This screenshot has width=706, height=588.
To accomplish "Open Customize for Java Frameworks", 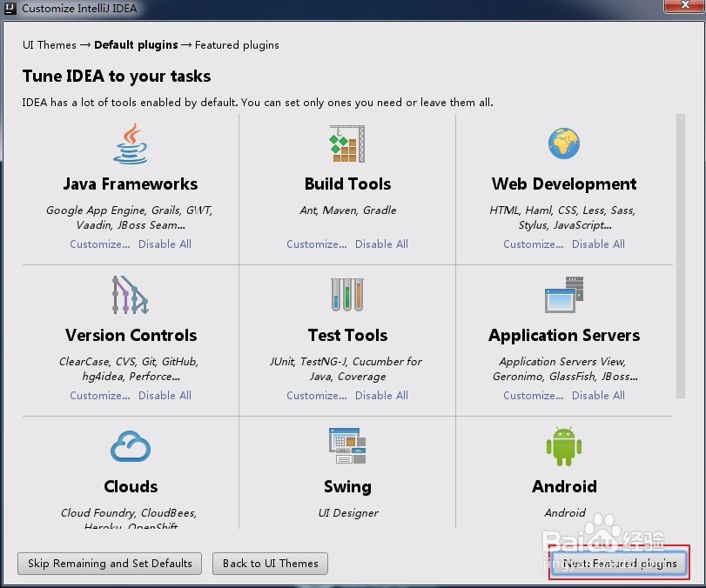I will coord(100,244).
